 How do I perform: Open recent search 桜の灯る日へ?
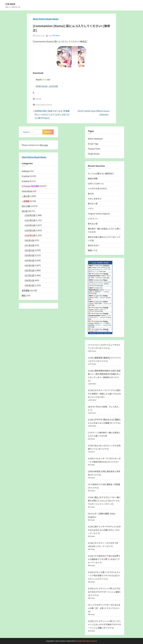(x=94, y=245)
